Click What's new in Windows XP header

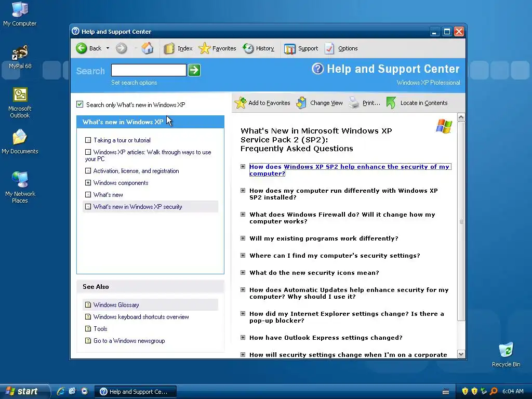pos(150,122)
